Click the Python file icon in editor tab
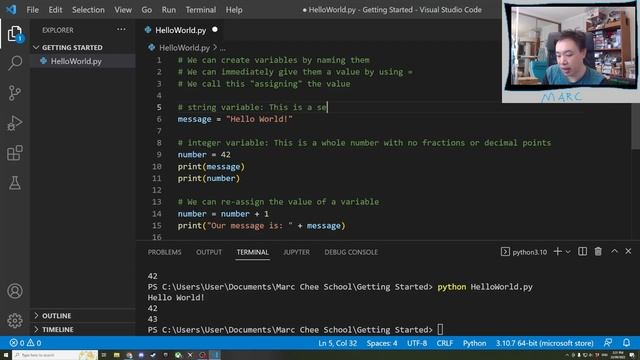 click(x=148, y=30)
